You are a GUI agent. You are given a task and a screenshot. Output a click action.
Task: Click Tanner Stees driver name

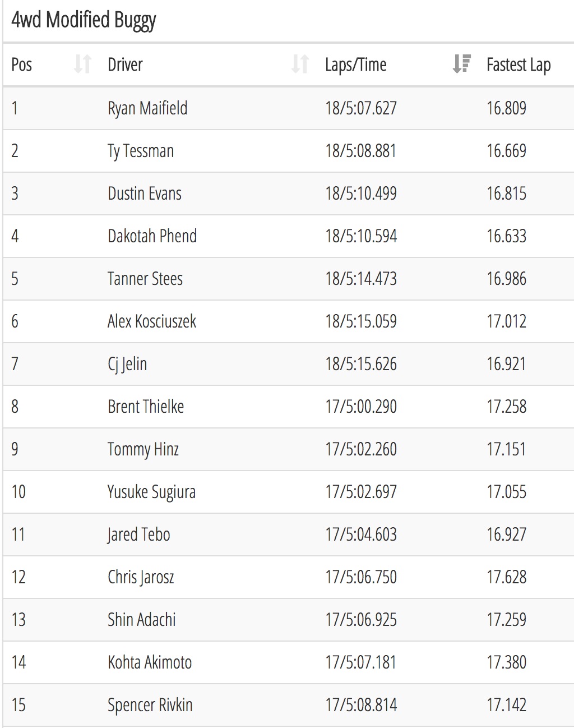pyautogui.click(x=145, y=279)
